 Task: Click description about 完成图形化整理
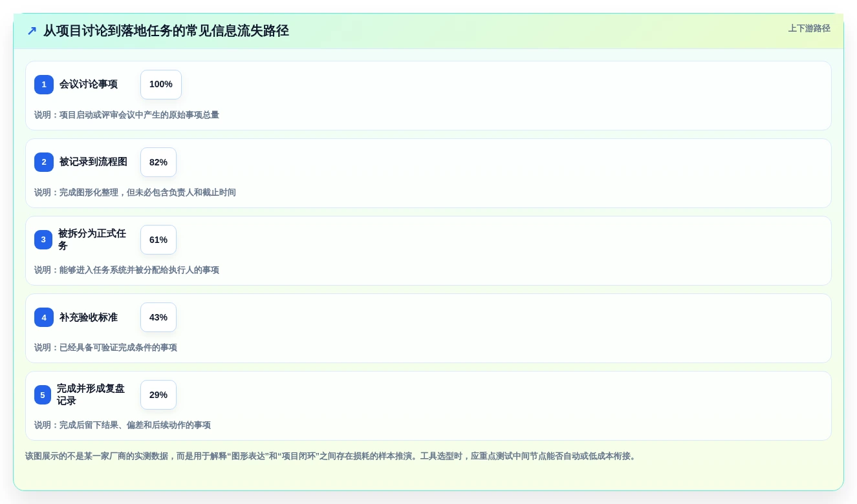[x=135, y=193]
